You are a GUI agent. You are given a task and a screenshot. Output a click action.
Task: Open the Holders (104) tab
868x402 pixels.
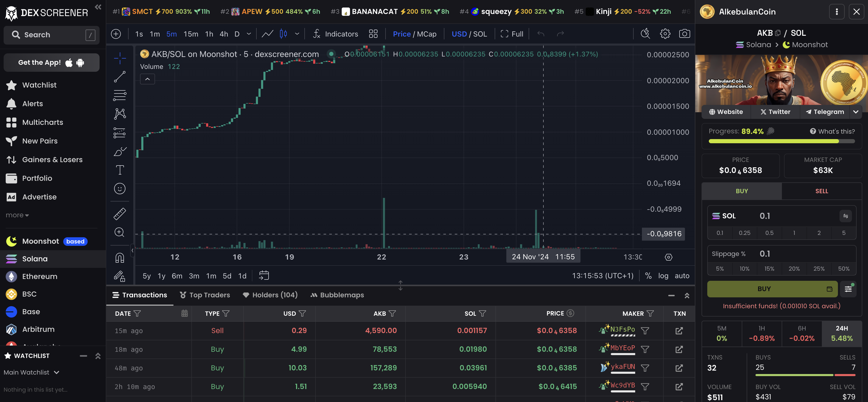(270, 295)
